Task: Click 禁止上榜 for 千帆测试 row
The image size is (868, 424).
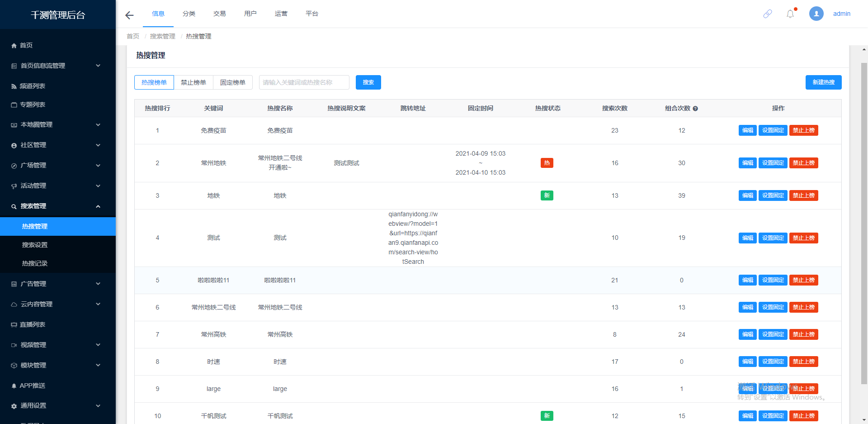Action: pos(804,416)
